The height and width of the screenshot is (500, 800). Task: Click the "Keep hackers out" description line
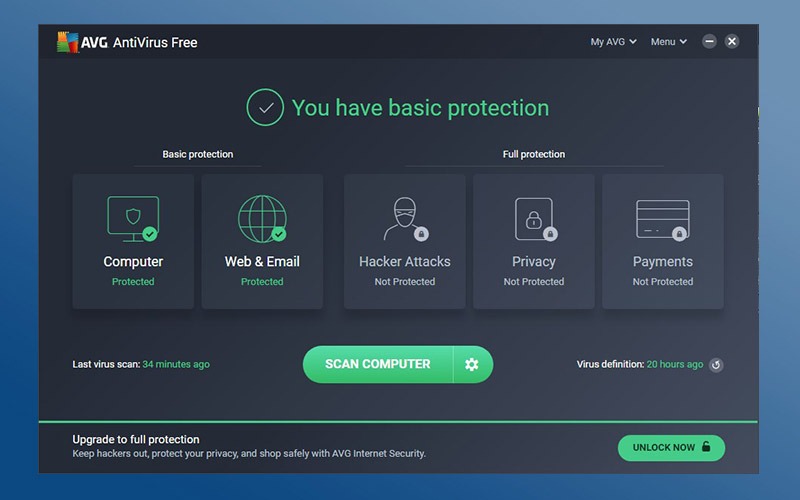coord(249,454)
